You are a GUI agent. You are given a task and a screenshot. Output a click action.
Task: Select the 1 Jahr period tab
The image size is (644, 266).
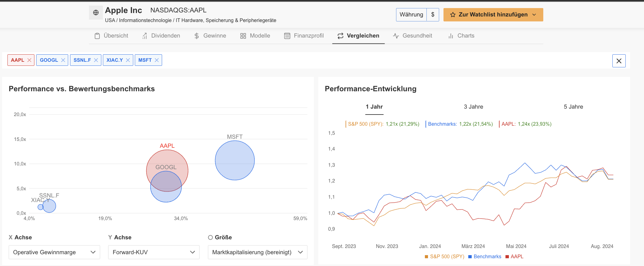click(x=374, y=107)
